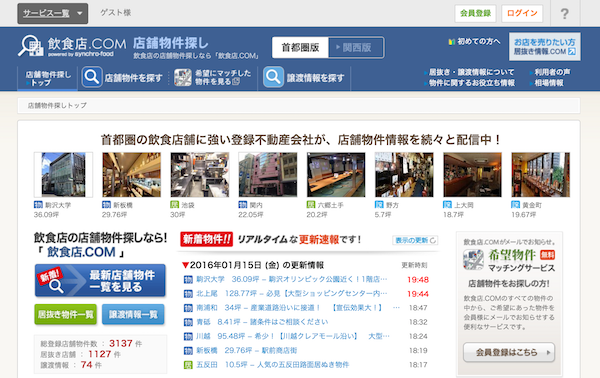Click the refresh icon in 表示の更新
This screenshot has width=600, height=378.
(433, 240)
